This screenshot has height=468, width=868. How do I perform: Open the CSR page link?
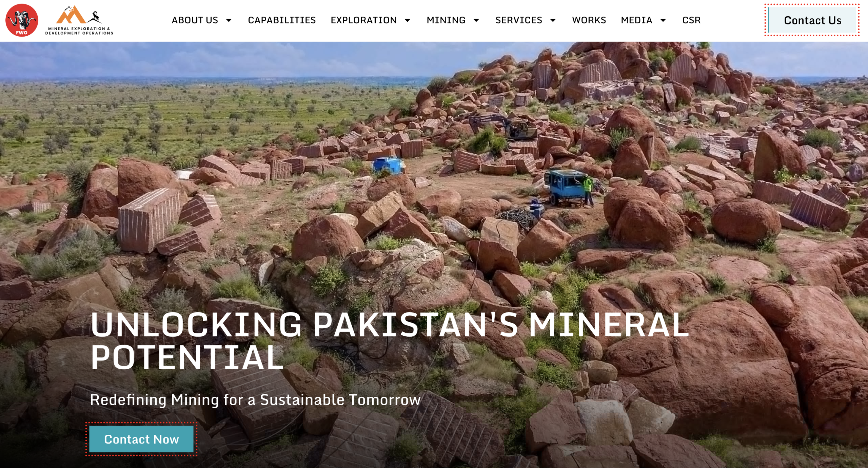click(691, 20)
